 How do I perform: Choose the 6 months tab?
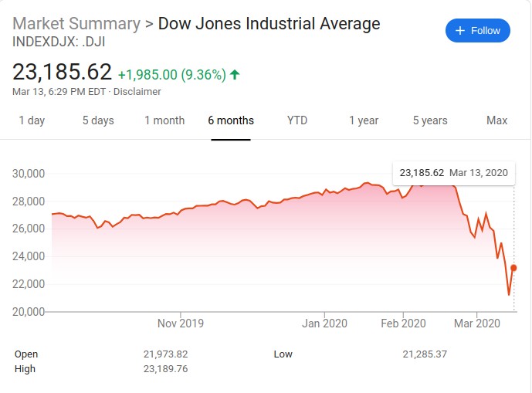coord(231,120)
